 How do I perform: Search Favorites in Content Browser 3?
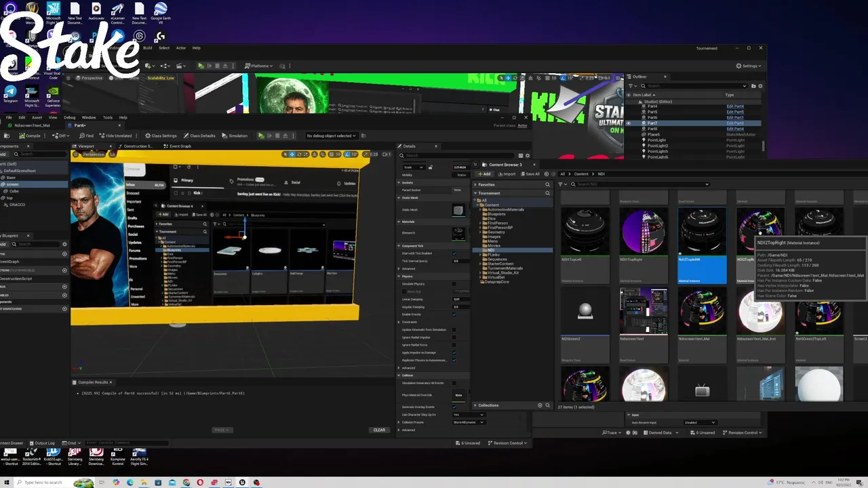click(x=547, y=184)
